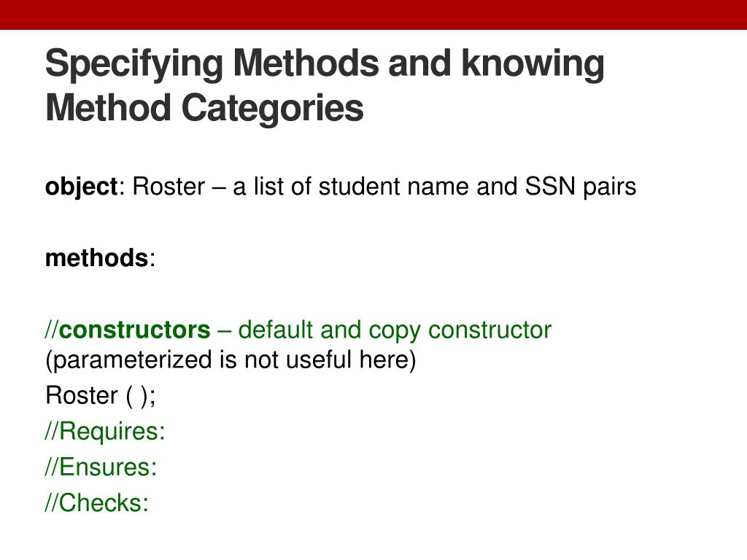Select 'default and copy constructor' text

tap(395, 331)
